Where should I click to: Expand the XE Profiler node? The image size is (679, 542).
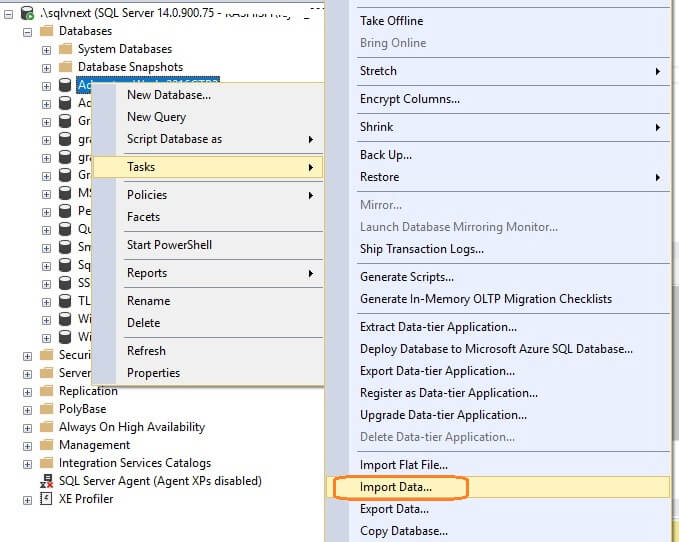pos(27,499)
